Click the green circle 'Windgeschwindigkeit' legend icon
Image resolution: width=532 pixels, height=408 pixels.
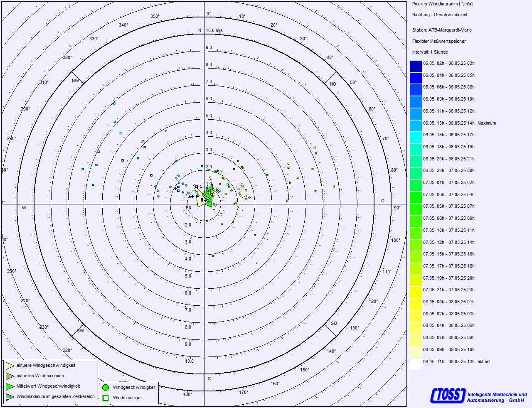106,388
